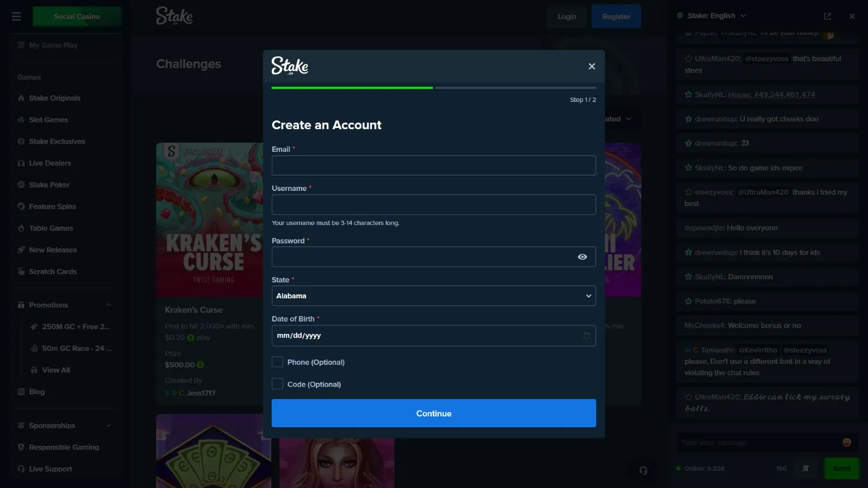868x488 pixels.
Task: Click the My Game Play icon
Action: coord(21,45)
